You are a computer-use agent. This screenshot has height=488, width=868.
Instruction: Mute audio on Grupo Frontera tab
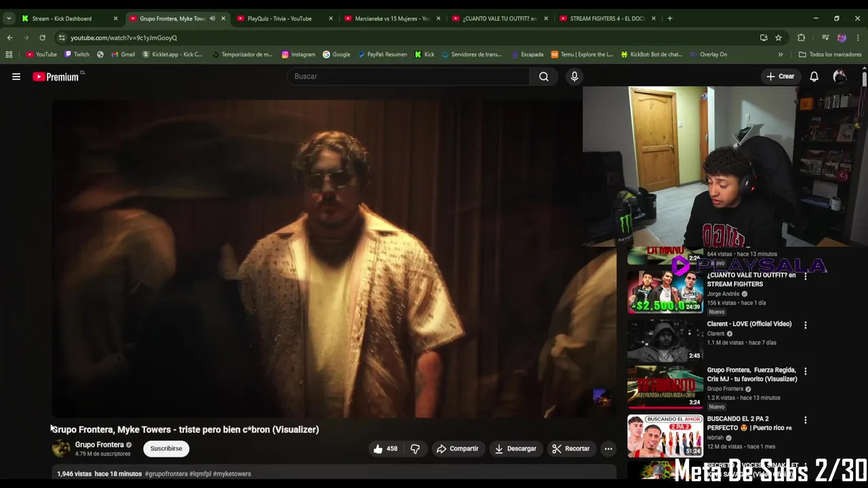click(212, 18)
